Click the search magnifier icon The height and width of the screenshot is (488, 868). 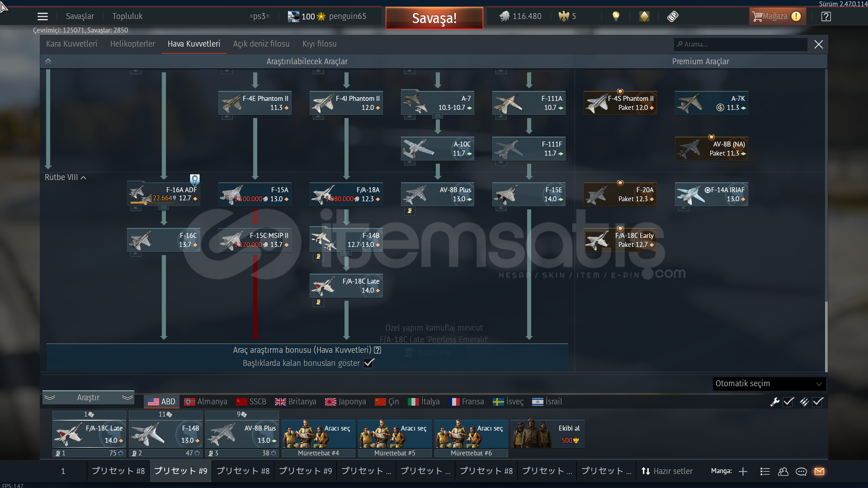pos(679,44)
